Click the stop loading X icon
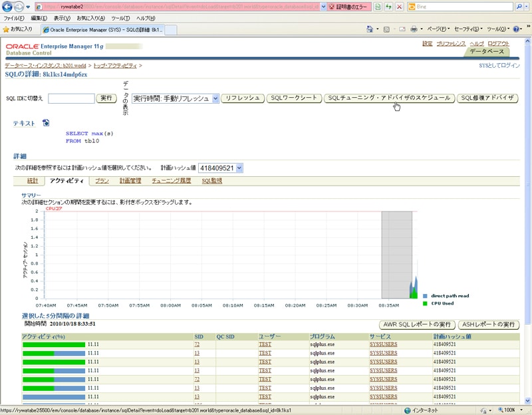This screenshot has height=415, width=532. (398, 6)
